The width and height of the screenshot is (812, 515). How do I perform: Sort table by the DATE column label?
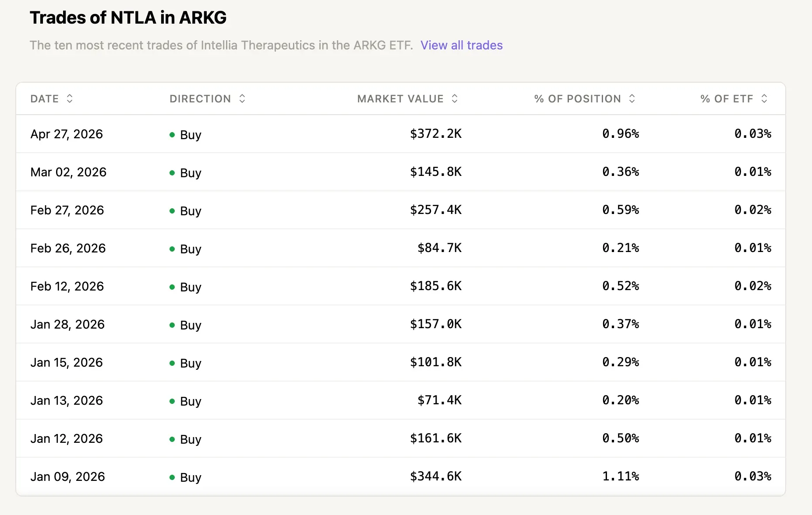coord(45,99)
